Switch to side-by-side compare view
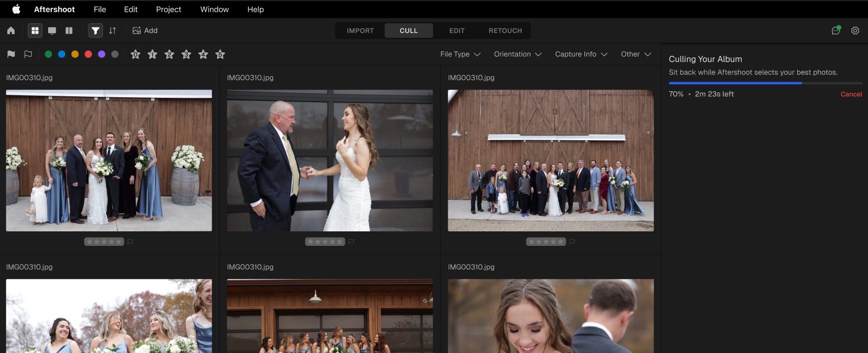 [x=69, y=31]
